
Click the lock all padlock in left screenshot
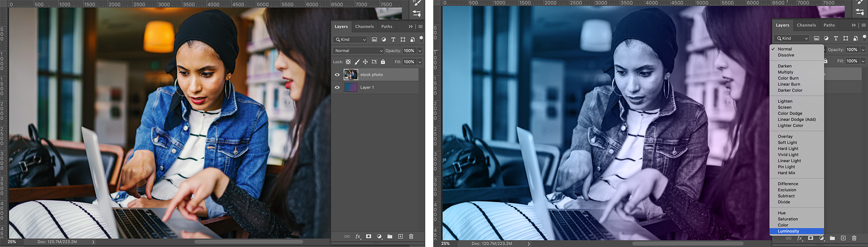[x=383, y=62]
